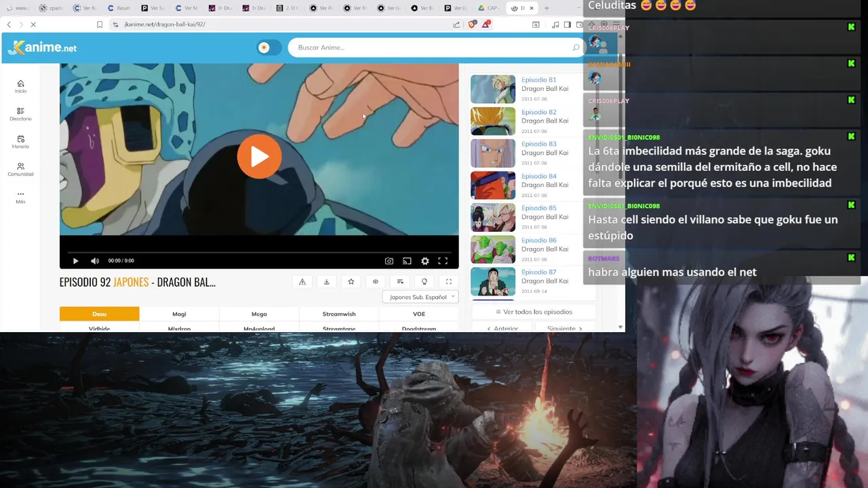868x488 pixels.
Task: Open the Brave Rewards triangle icon
Action: (x=486, y=24)
